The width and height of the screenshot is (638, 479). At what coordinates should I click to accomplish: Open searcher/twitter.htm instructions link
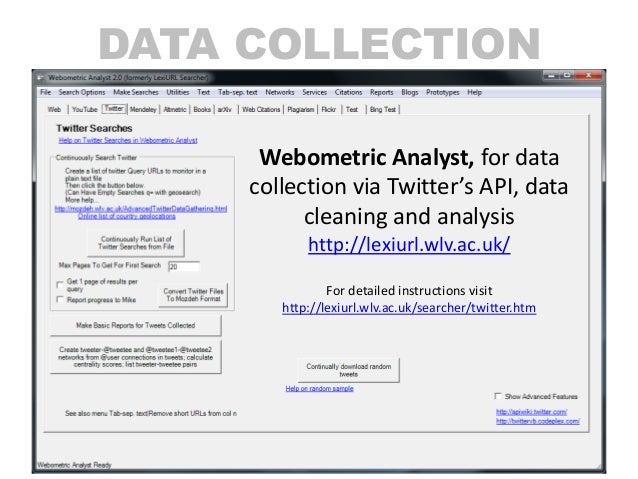point(409,308)
